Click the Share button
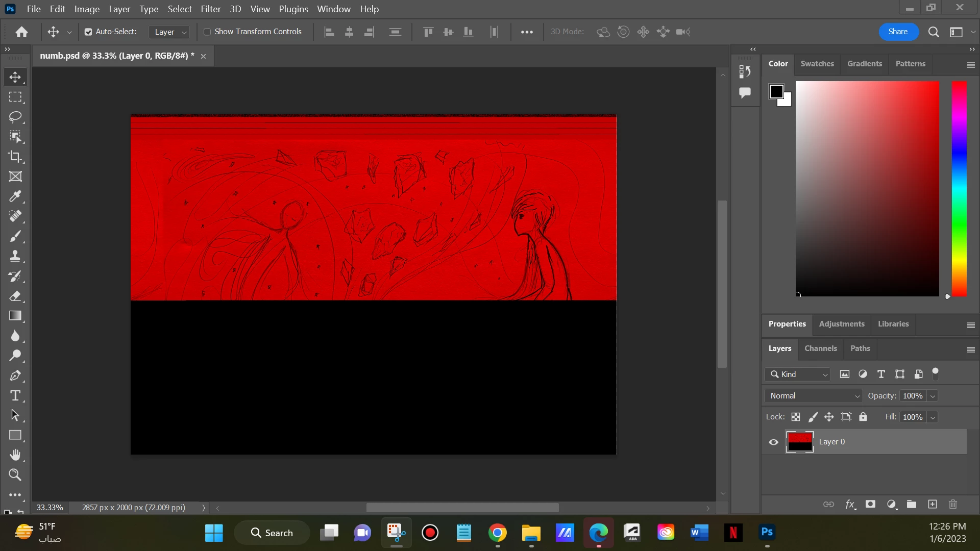The width and height of the screenshot is (980, 551). tap(898, 32)
